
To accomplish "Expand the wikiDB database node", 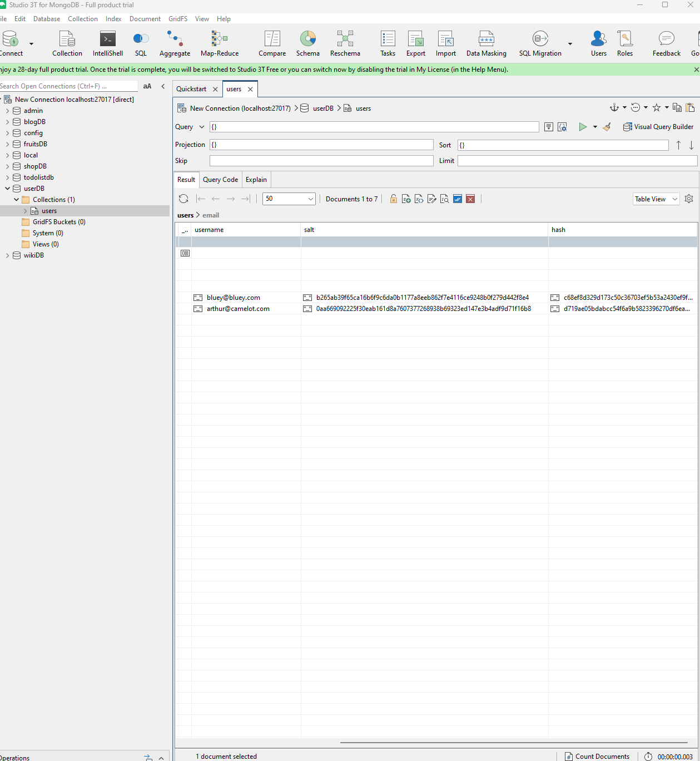I will click(x=8, y=255).
